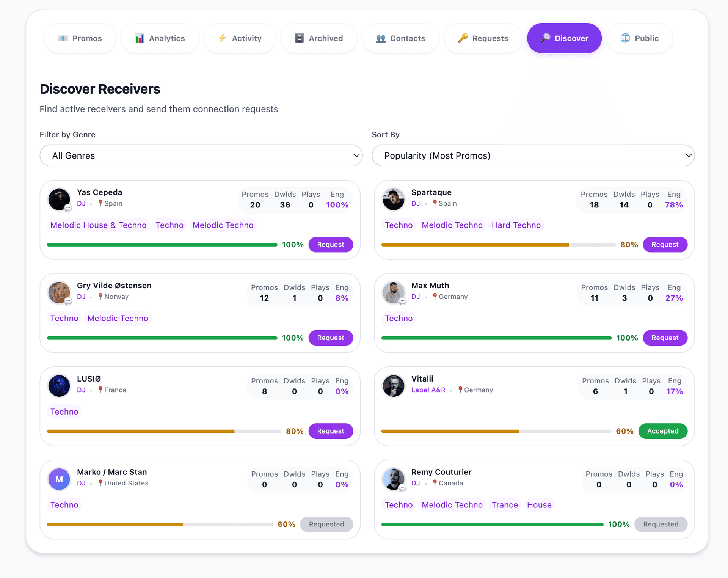Click LUSIØ's 80% progress bar
The width and height of the screenshot is (728, 578).
tap(163, 431)
